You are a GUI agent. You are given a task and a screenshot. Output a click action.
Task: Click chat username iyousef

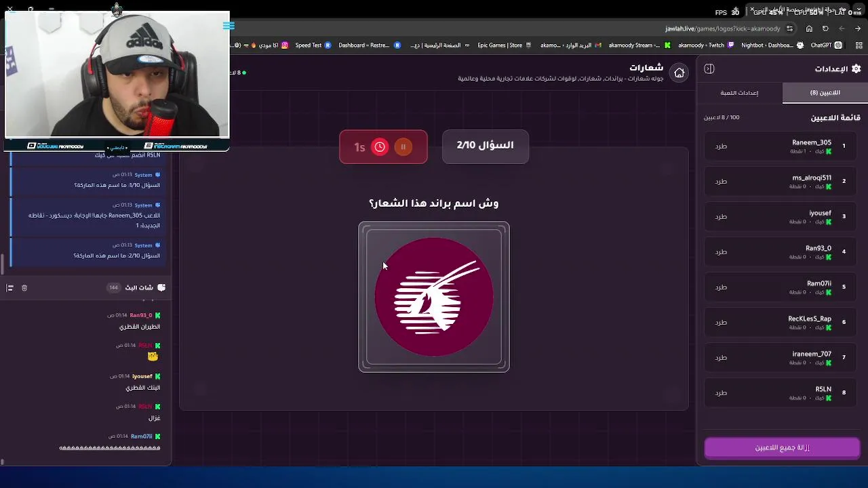142,376
